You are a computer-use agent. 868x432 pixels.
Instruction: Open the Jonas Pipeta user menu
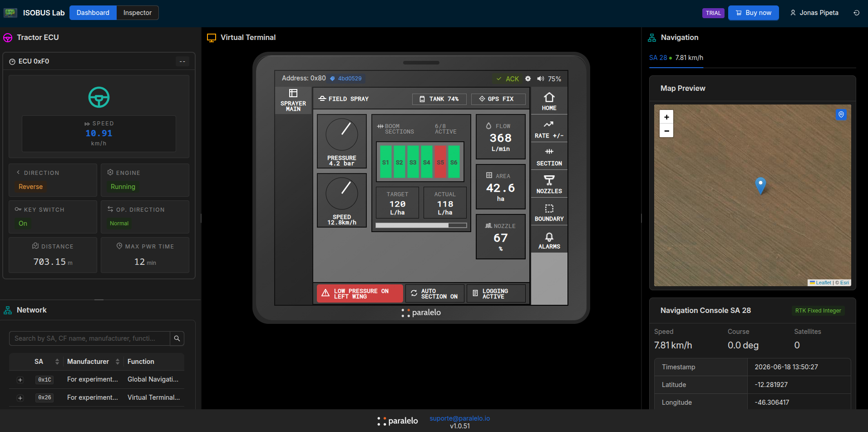[x=814, y=13]
